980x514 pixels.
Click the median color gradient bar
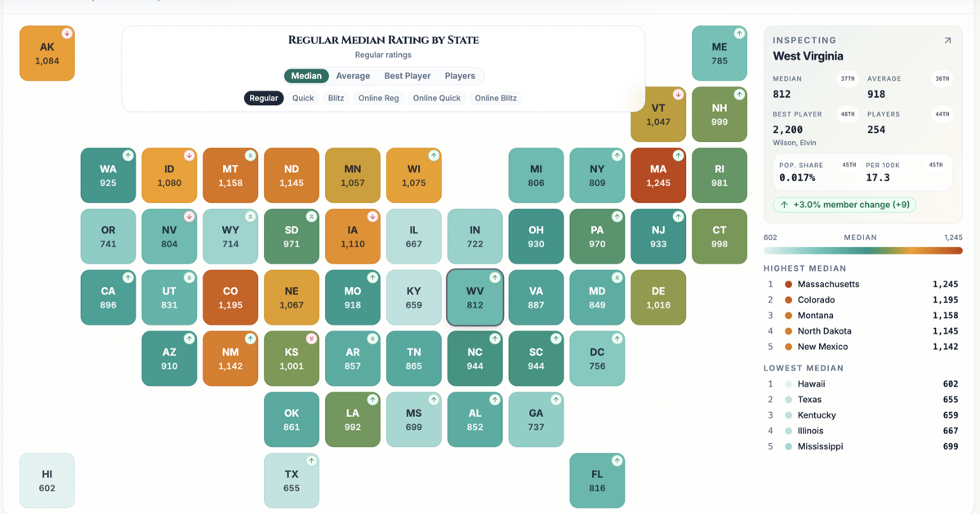[862, 250]
